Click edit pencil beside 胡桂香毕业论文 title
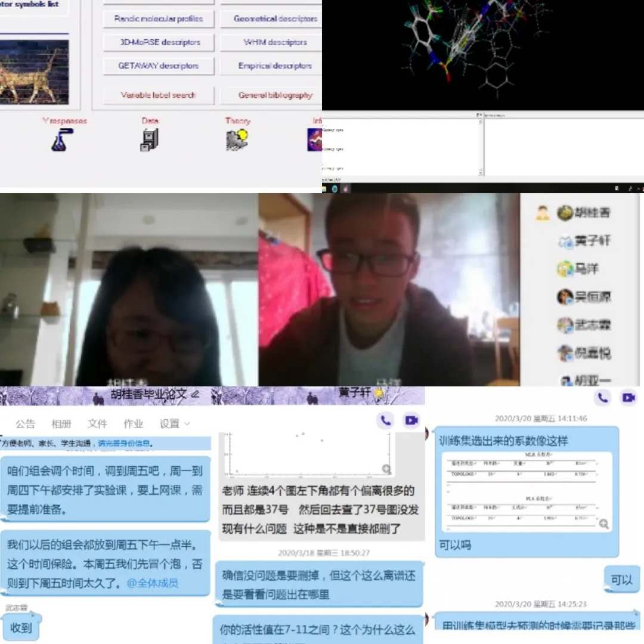Viewport: 644px width, 644px height. click(195, 395)
